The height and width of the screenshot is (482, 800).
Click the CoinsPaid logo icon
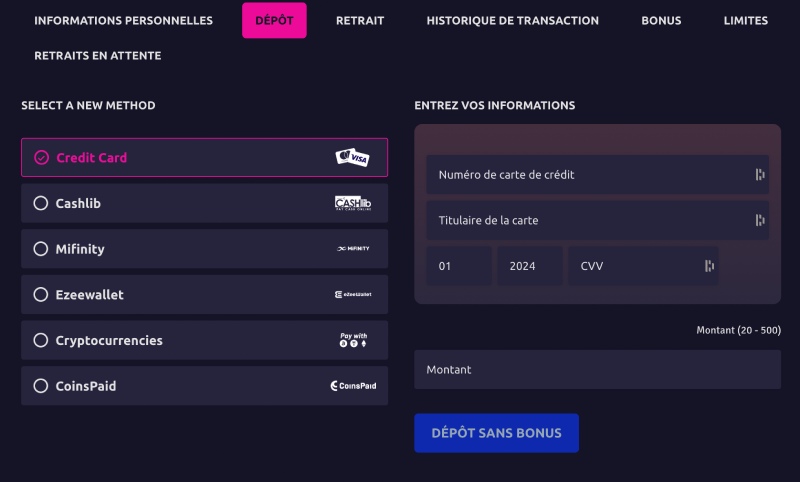point(353,386)
